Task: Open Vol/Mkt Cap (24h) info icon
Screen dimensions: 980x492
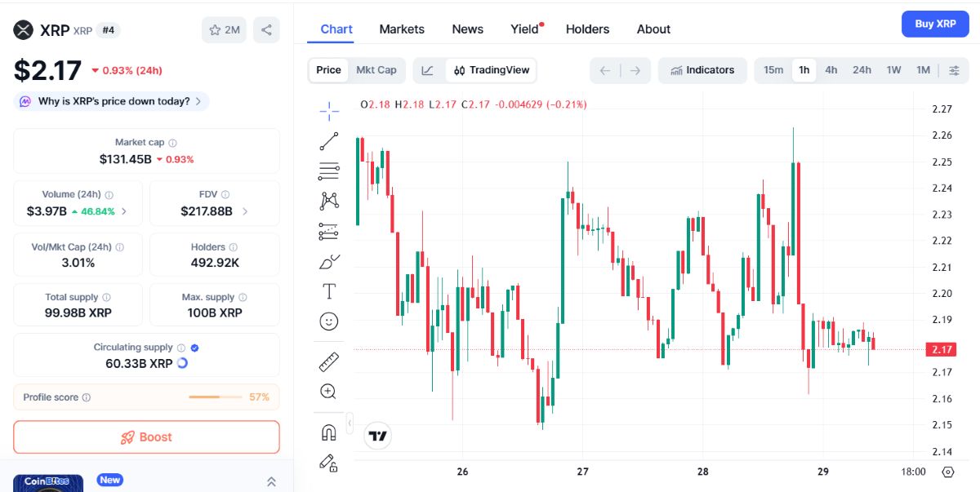Action: tap(119, 247)
